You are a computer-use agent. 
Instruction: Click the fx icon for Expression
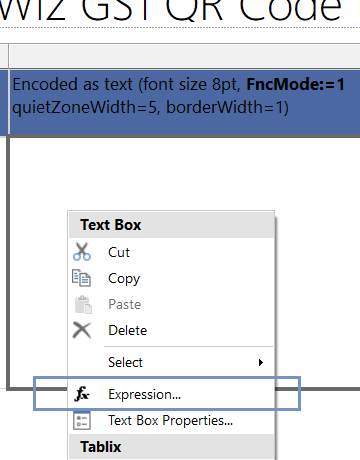[x=82, y=394]
